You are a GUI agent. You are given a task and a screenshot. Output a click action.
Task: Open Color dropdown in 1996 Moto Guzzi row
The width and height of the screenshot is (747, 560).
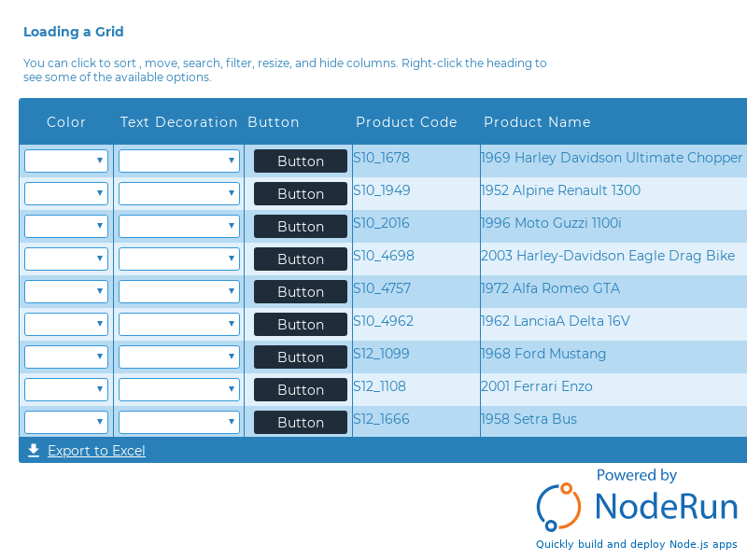click(x=66, y=227)
